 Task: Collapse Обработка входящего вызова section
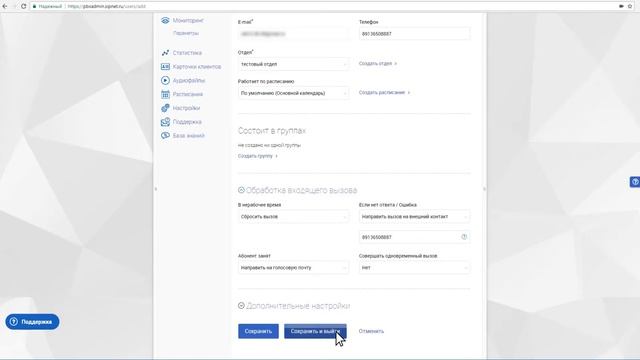(241, 190)
